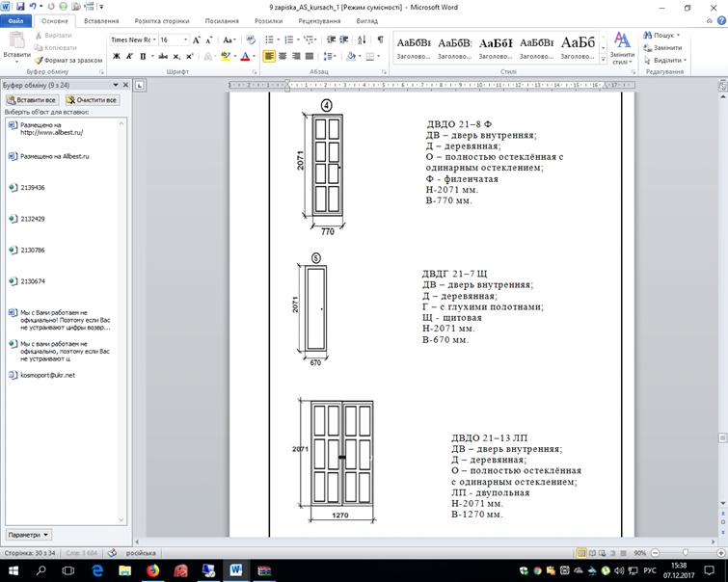Click the Save icon in quick access toolbar
The height and width of the screenshot is (582, 728).
click(x=19, y=7)
